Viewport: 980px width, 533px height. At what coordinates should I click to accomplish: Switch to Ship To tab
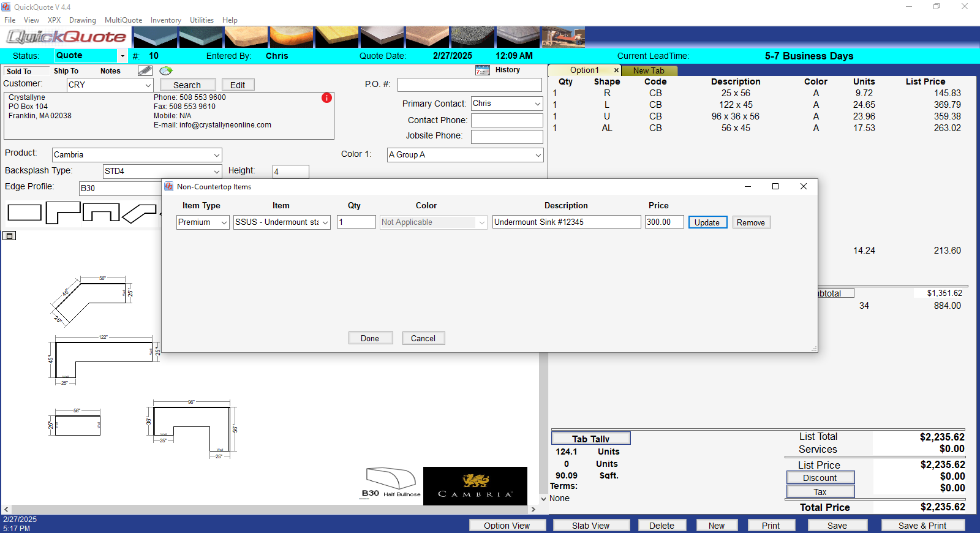[66, 71]
